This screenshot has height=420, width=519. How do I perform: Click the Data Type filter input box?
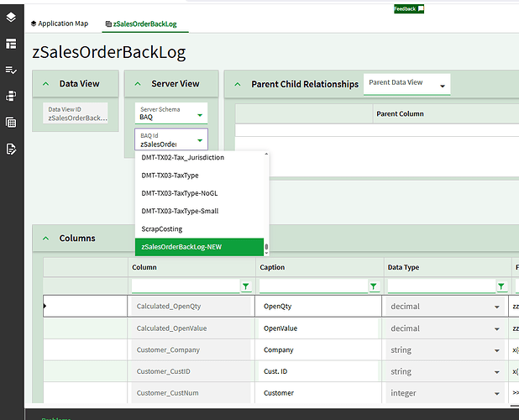[442, 286]
